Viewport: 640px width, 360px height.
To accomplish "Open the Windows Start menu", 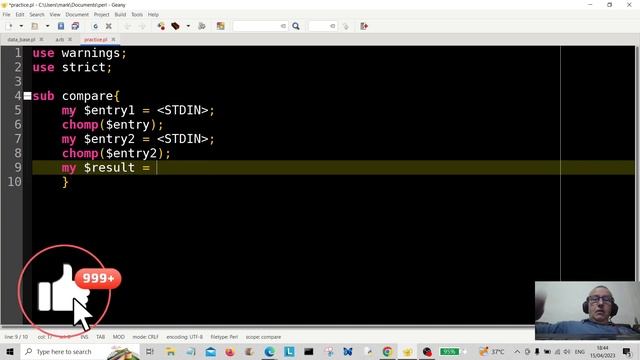I will pyautogui.click(x=10, y=352).
